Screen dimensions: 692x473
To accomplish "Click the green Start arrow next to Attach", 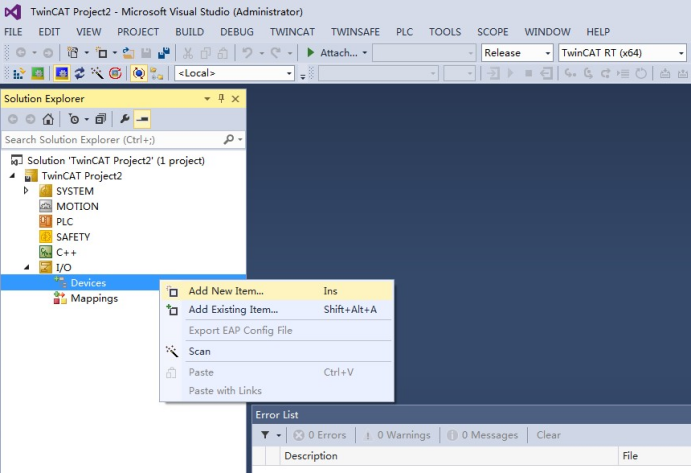I will [310, 53].
